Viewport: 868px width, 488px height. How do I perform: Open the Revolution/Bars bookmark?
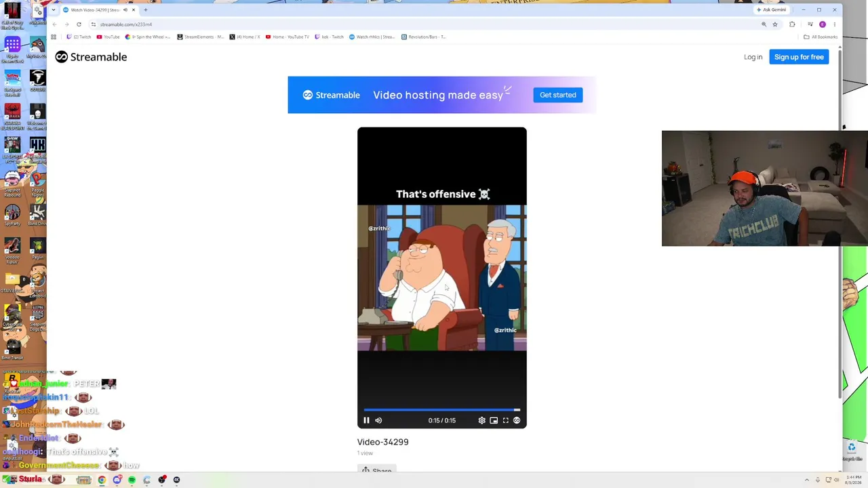click(x=423, y=37)
